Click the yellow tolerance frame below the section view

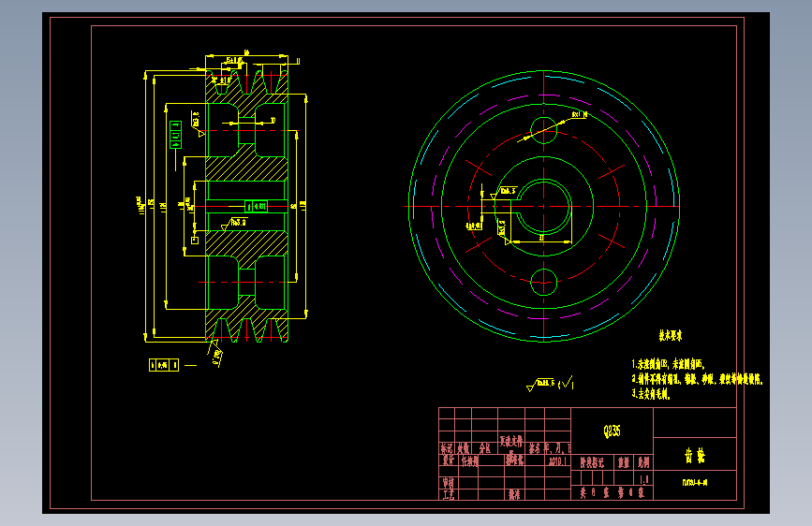point(164,365)
